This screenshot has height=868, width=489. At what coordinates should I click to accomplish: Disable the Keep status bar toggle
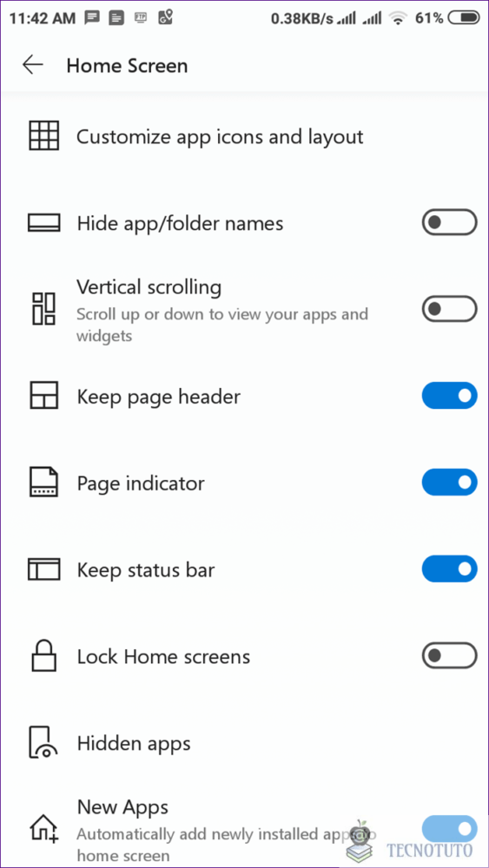tap(449, 569)
